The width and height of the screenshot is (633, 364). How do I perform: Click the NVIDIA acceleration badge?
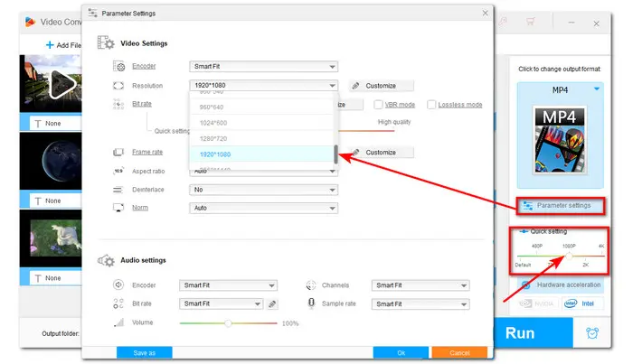click(x=536, y=303)
